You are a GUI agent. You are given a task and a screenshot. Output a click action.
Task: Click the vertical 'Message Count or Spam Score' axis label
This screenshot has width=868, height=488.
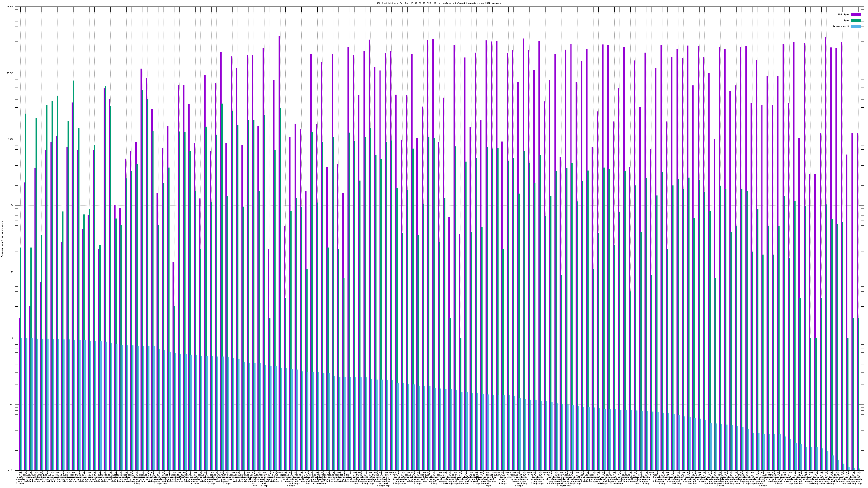pyautogui.click(x=2, y=239)
